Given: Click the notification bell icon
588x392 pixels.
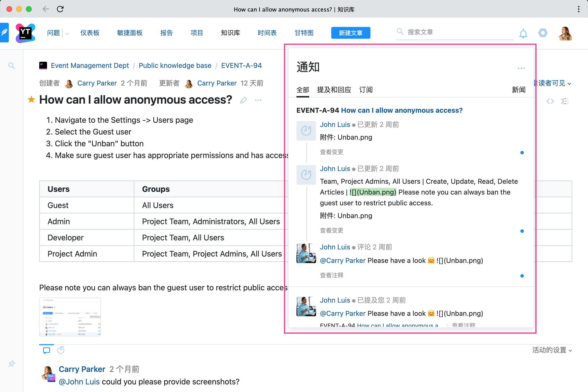Looking at the screenshot, I should click(523, 33).
